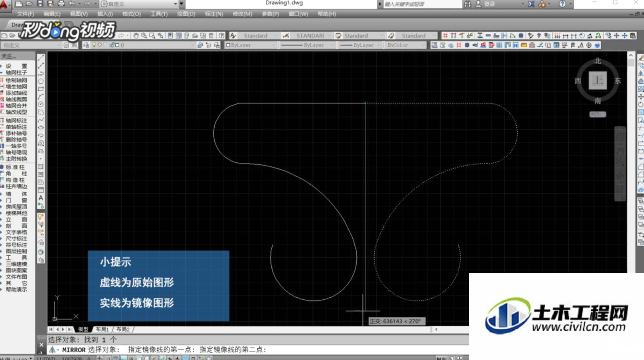
Task: Click the Undo arrow in quick access toolbar
Action: [72, 4]
